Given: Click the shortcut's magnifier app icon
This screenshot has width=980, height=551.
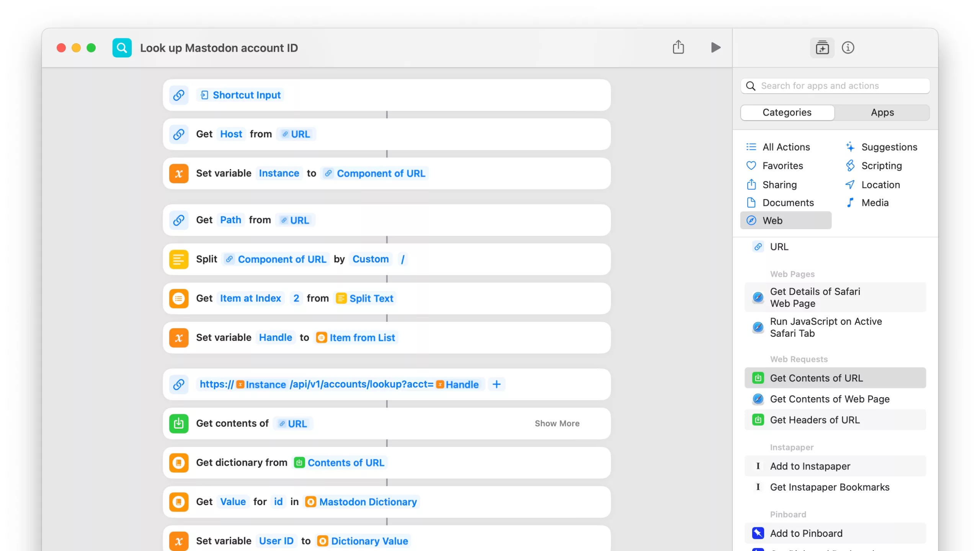Looking at the screenshot, I should tap(122, 48).
